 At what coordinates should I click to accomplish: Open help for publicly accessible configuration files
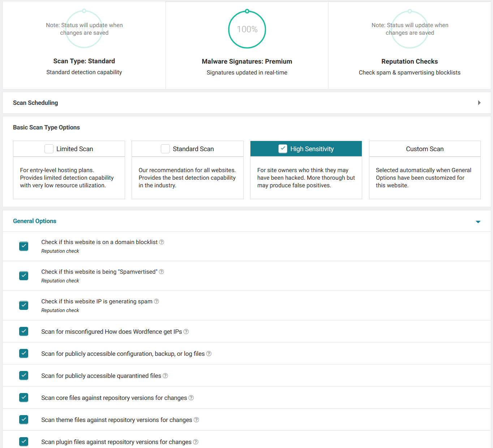coord(209,354)
